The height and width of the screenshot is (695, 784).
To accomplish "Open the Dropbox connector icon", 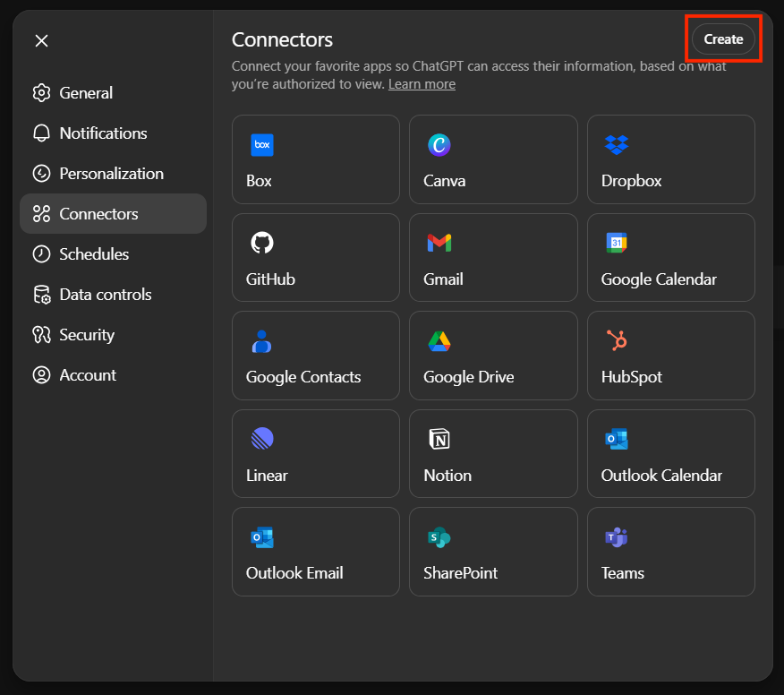I will click(x=616, y=144).
